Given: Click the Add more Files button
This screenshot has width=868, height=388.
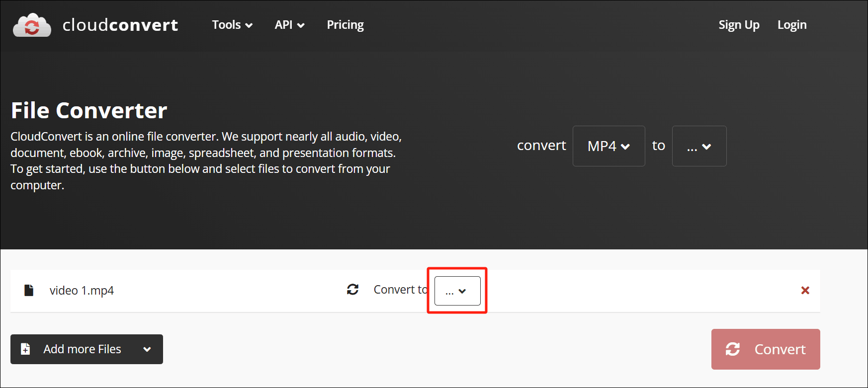Looking at the screenshot, I should (x=87, y=349).
